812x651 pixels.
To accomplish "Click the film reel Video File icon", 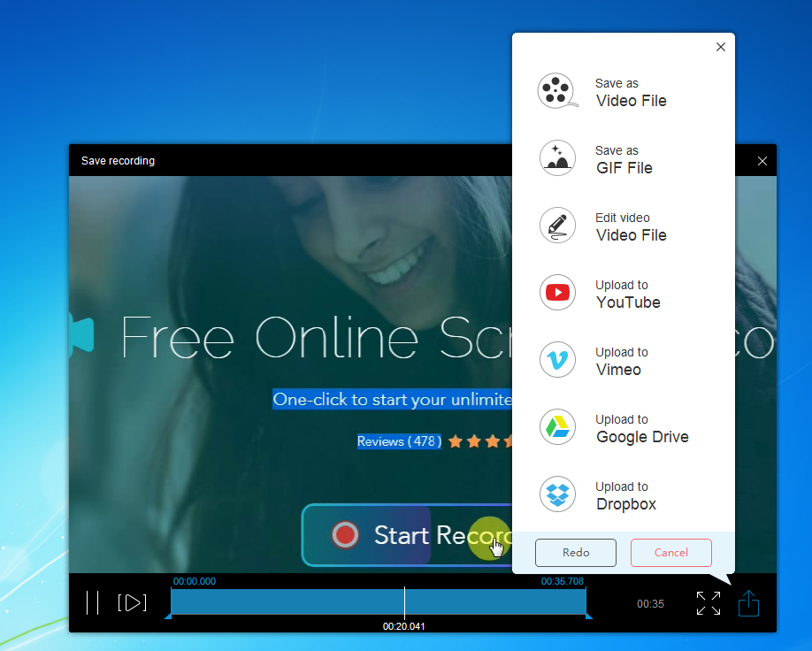I will coord(557,91).
